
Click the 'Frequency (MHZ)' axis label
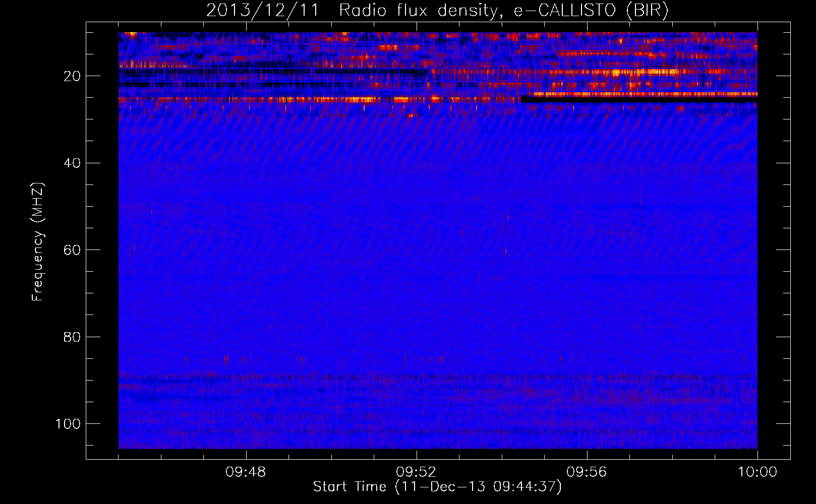click(38, 242)
